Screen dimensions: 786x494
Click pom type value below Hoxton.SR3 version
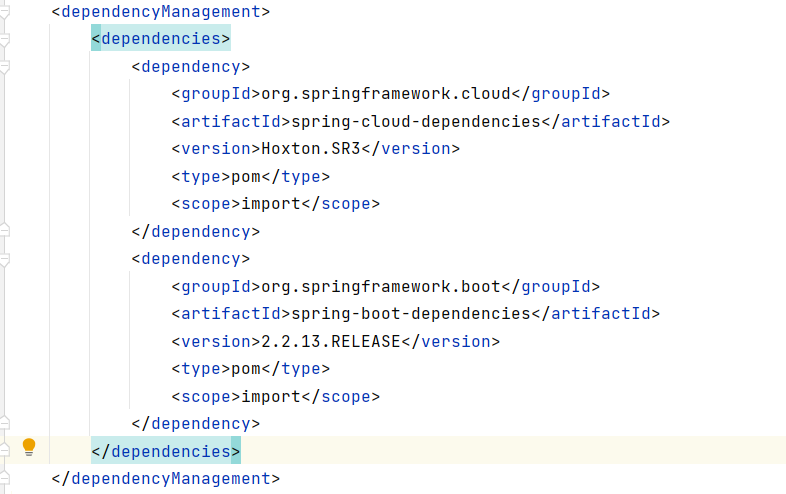(246, 177)
